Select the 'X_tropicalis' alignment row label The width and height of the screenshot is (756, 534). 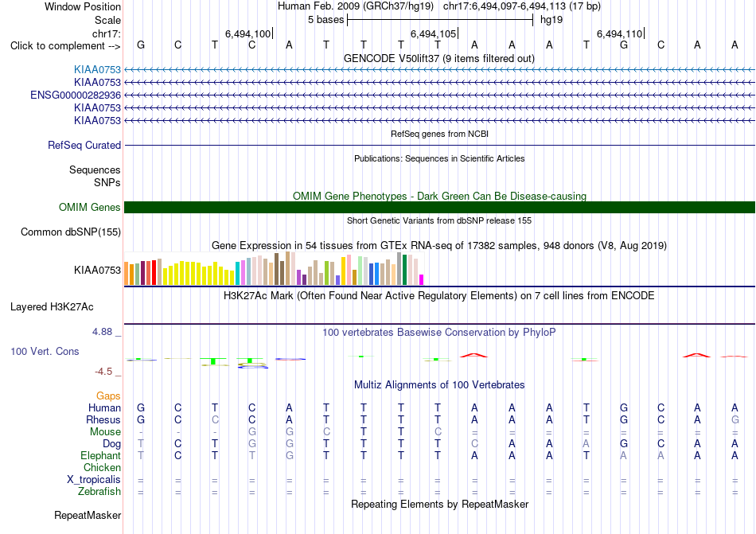pyautogui.click(x=94, y=480)
